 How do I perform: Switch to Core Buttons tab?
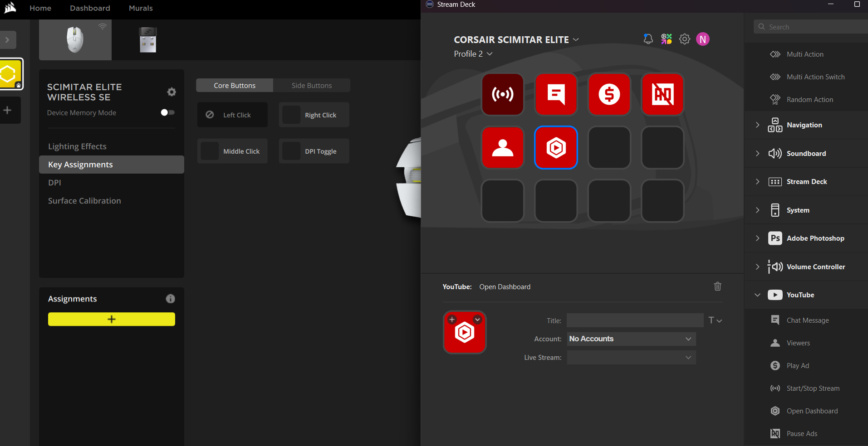pyautogui.click(x=235, y=85)
